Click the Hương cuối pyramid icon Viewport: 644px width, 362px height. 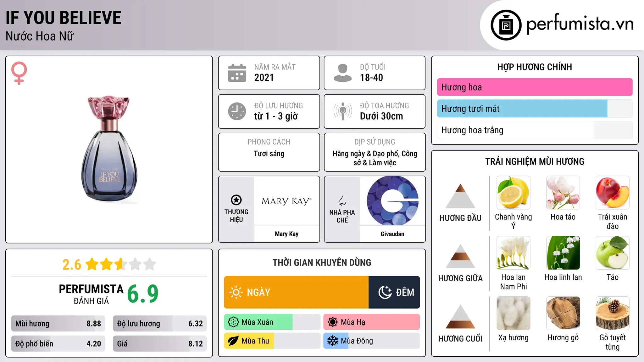pyautogui.click(x=460, y=316)
